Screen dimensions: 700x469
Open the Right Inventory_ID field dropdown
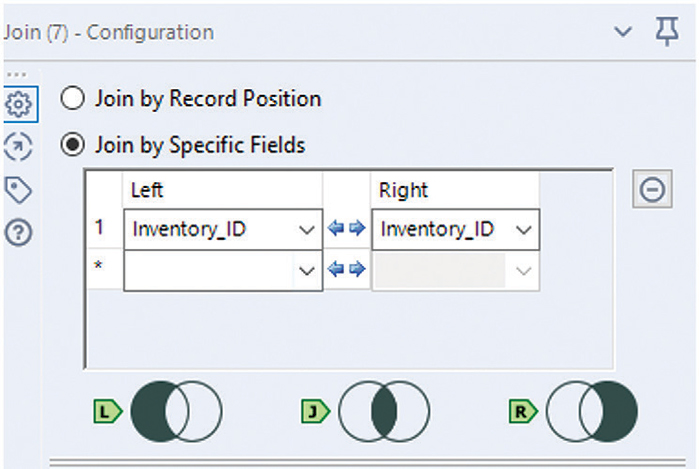click(523, 229)
